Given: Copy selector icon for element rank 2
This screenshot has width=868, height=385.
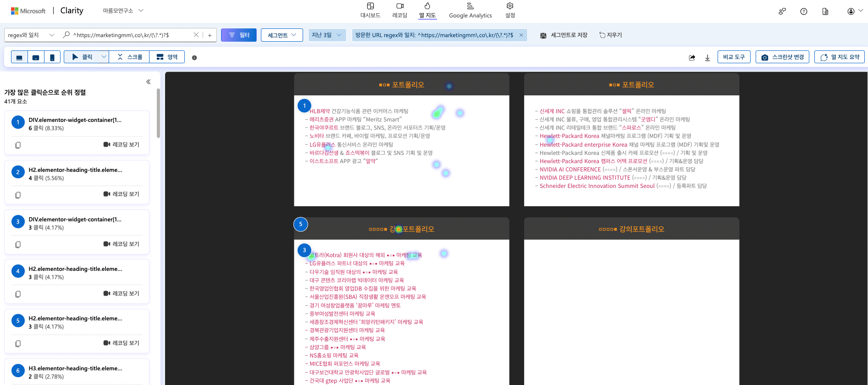Looking at the screenshot, I should tap(18, 195).
